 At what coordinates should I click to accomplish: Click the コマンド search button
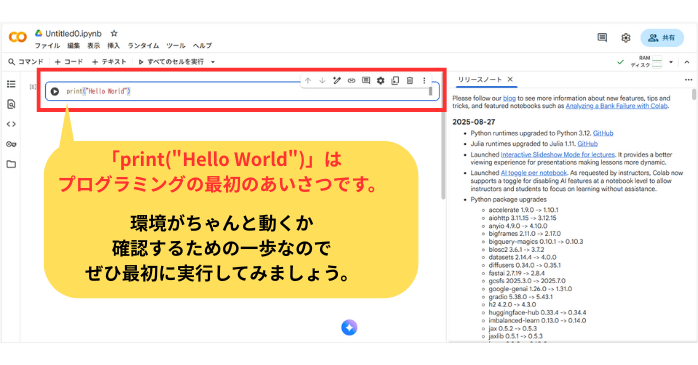(26, 62)
